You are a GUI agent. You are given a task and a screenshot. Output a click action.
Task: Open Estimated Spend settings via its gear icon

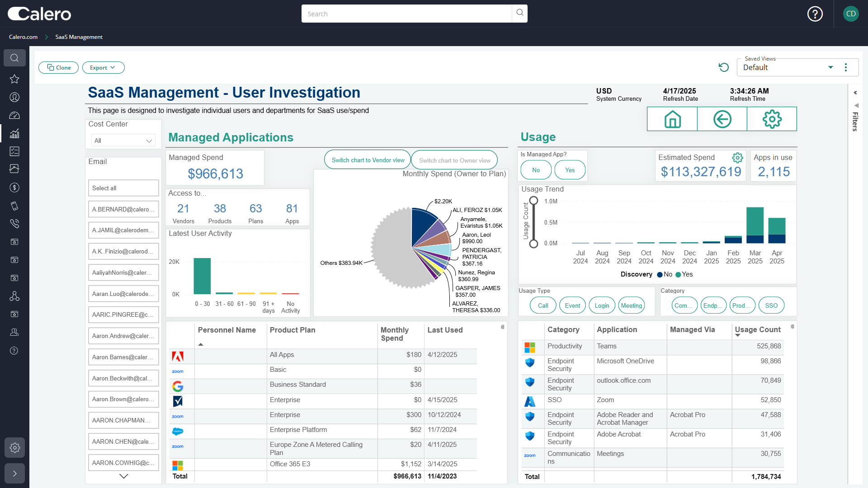click(738, 158)
